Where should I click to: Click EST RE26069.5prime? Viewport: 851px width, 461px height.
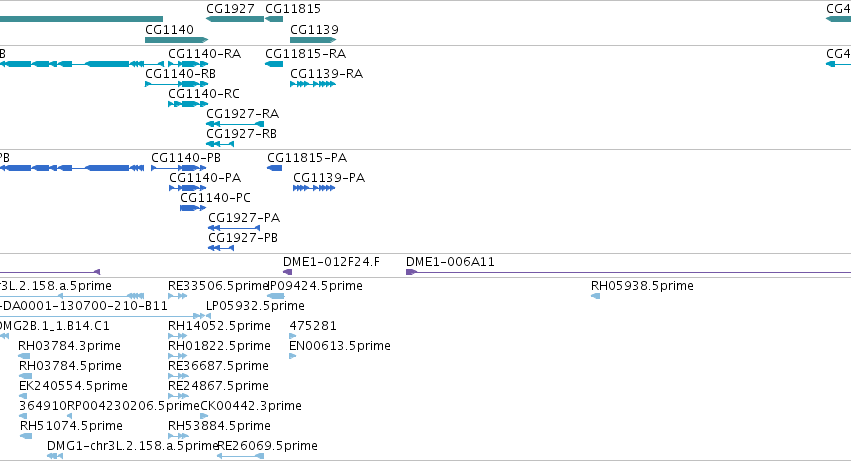(x=268, y=446)
